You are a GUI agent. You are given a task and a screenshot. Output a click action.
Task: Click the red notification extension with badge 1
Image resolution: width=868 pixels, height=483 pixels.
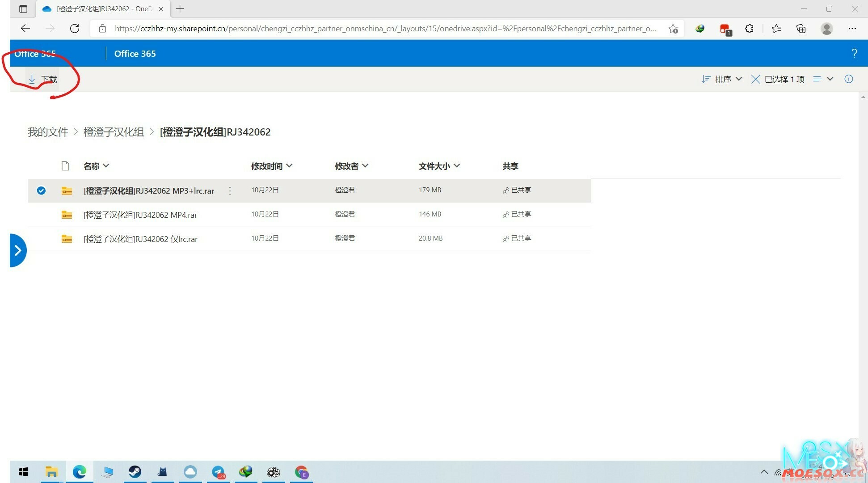pos(725,28)
